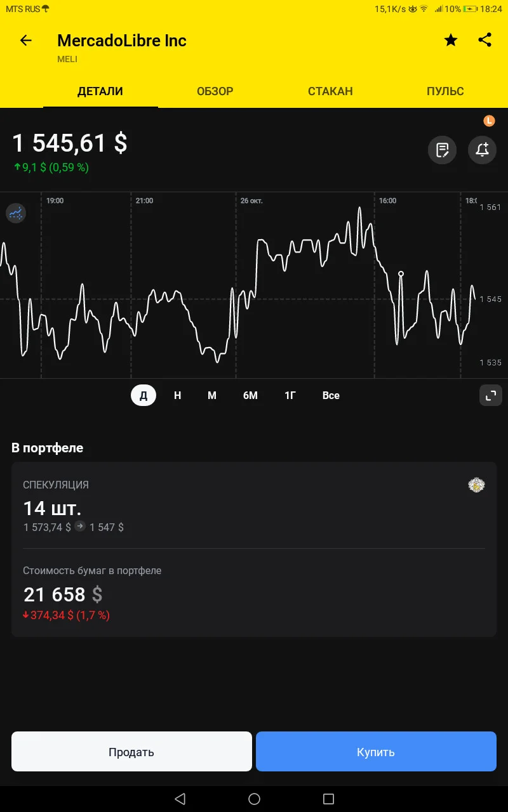The height and width of the screenshot is (812, 508).
Task: Select the Н week chart period
Action: coord(178,395)
